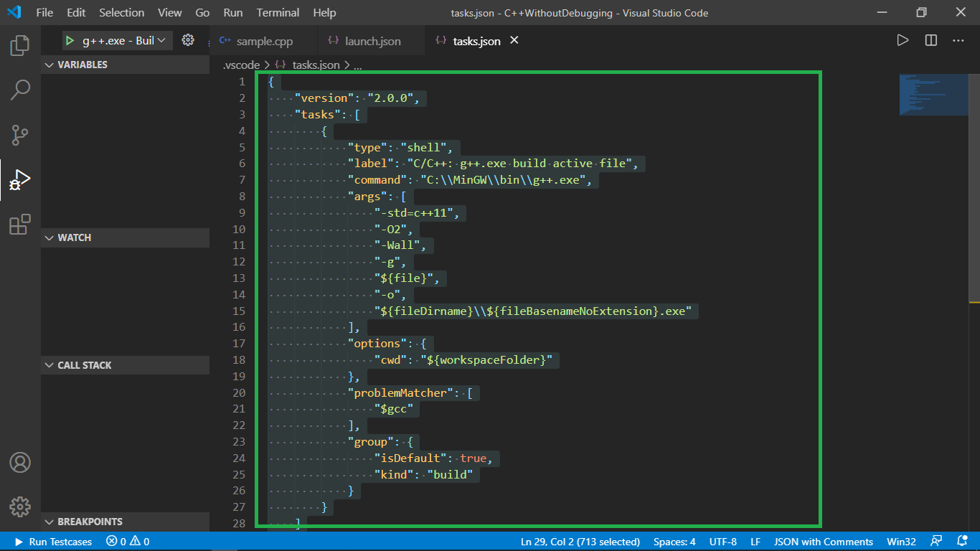
Task: Split the editor to the right
Action: pos(931,41)
